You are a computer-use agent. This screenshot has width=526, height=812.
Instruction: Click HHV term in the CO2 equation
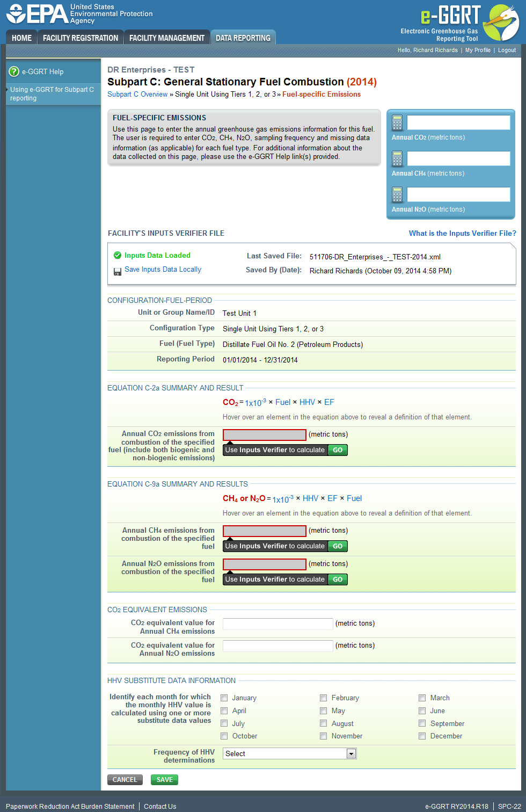308,402
